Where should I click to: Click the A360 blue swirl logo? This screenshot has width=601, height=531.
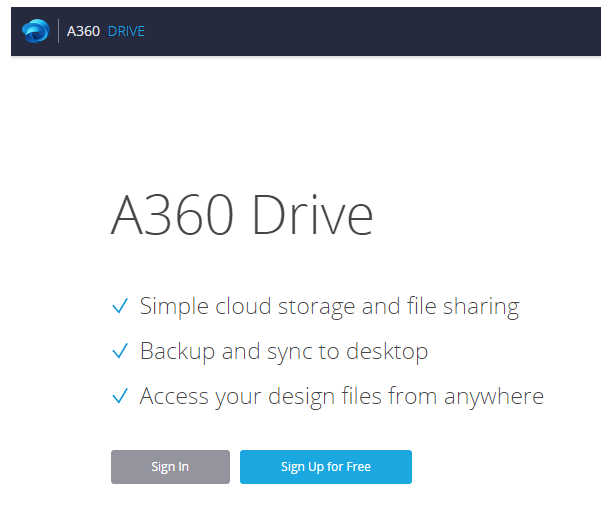point(36,31)
